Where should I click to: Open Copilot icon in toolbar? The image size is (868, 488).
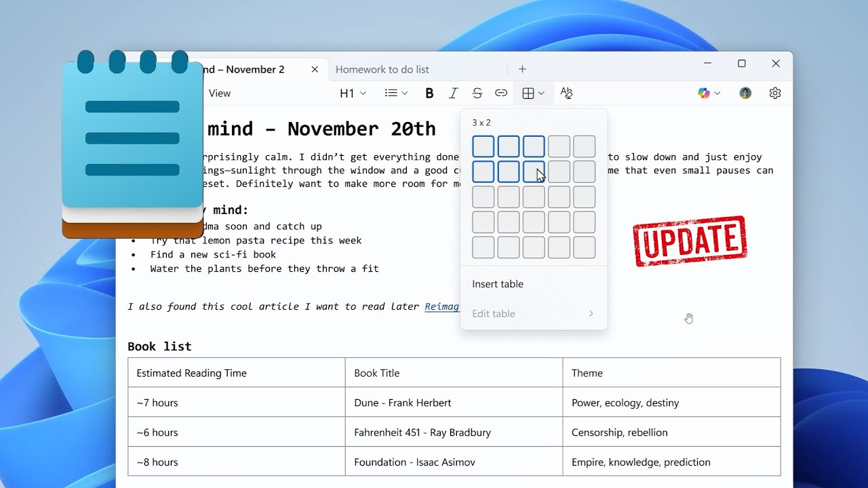(x=704, y=94)
